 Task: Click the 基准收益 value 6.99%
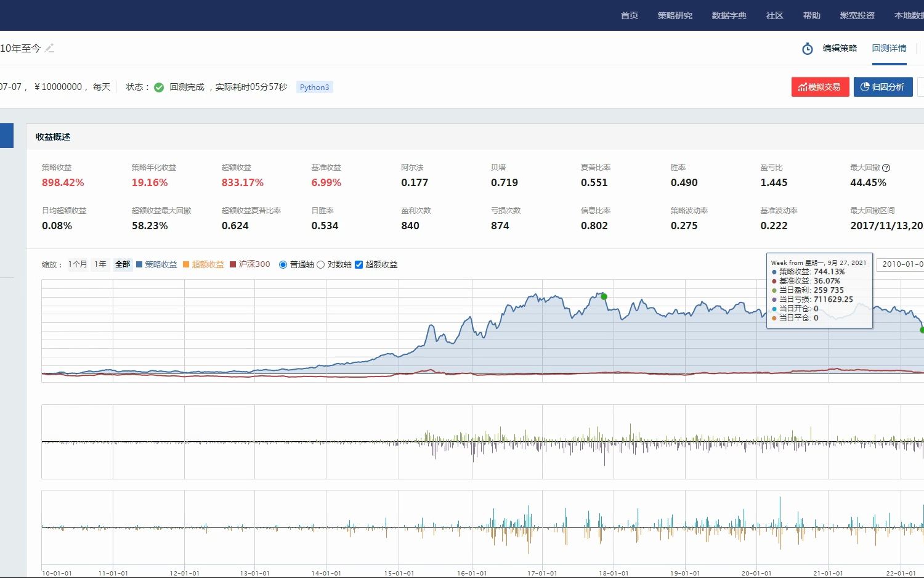pyautogui.click(x=326, y=182)
